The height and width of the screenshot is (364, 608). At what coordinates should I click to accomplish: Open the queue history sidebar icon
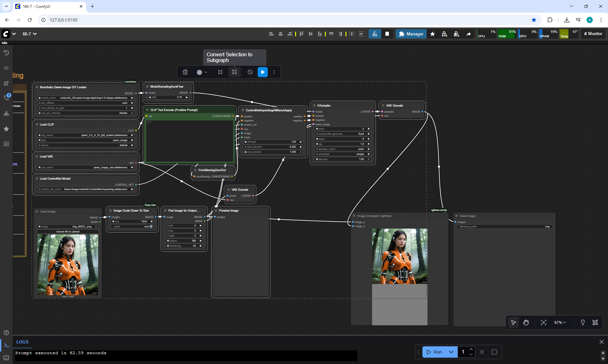tap(6, 53)
